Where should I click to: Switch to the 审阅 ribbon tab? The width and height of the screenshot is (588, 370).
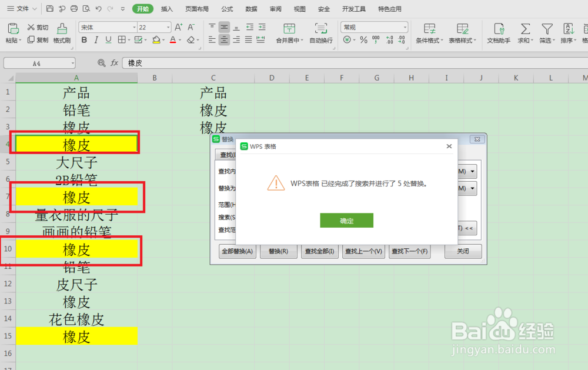tap(275, 9)
